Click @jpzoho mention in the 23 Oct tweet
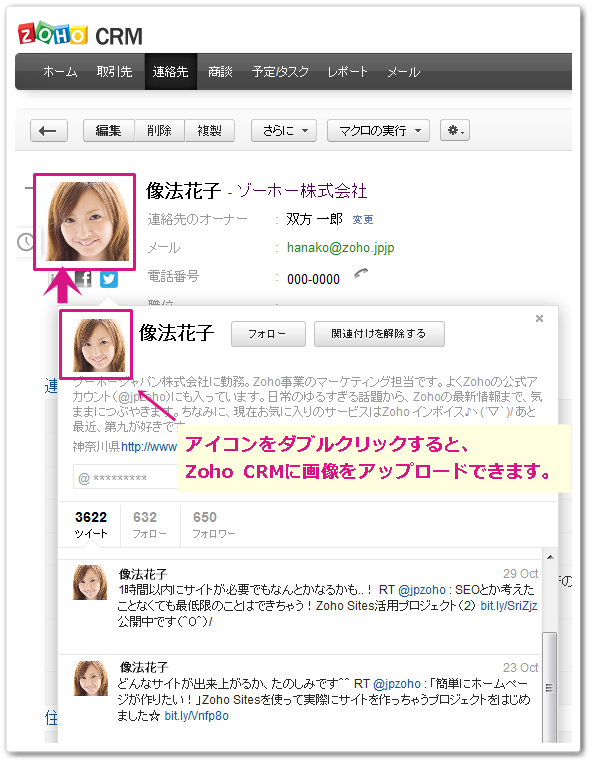The width and height of the screenshot is (593, 764). point(397,684)
